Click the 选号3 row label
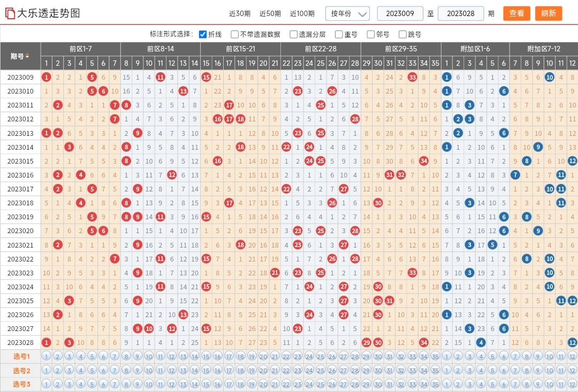Viewport: 578px width, 392px height. (x=20, y=385)
